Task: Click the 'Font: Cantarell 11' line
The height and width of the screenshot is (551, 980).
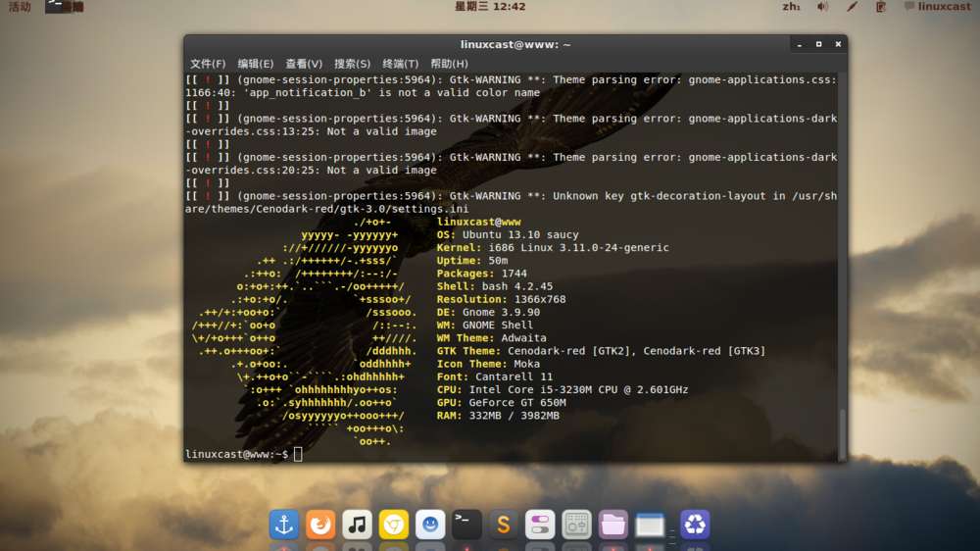Action: click(x=494, y=377)
